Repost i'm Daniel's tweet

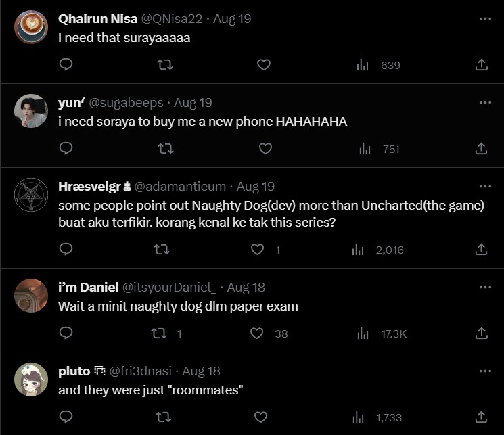(x=158, y=334)
